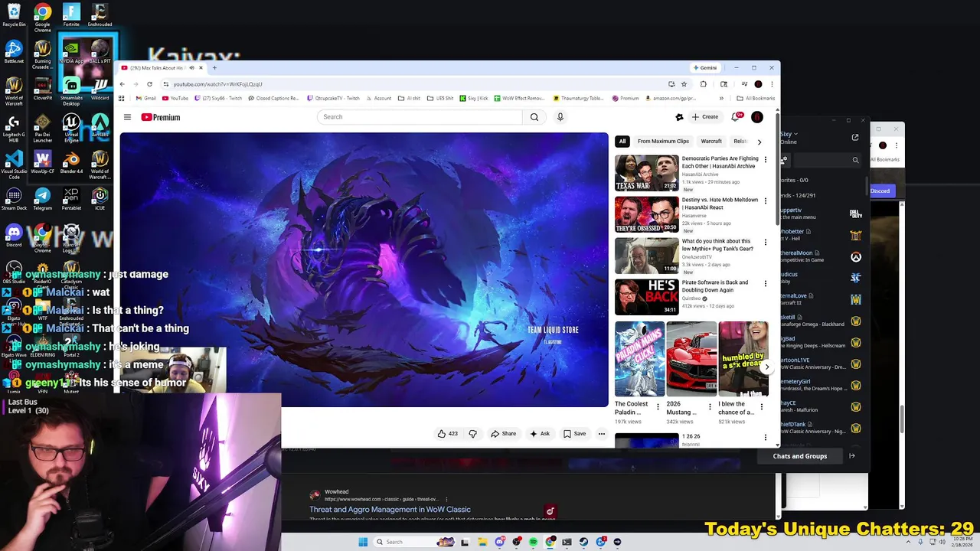Screen dimensions: 980x551
Task: Collapse Battle.net friends panel arrow
Action: tap(852, 456)
